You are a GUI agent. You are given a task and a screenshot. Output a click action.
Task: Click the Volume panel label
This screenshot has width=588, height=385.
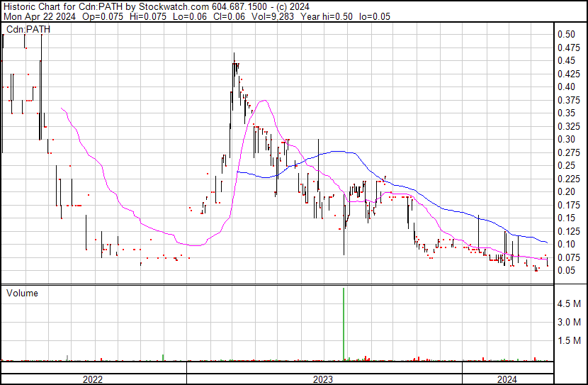click(22, 293)
